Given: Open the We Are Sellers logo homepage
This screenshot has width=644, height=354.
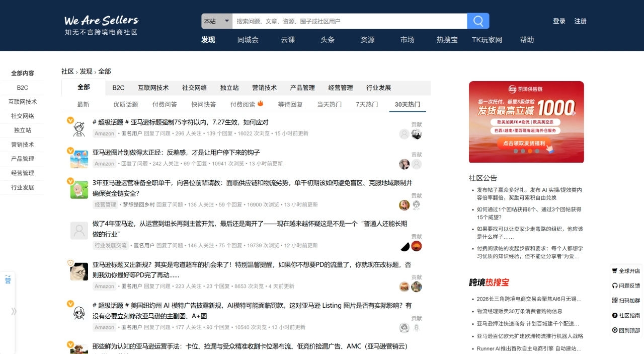Looking at the screenshot, I should click(101, 25).
